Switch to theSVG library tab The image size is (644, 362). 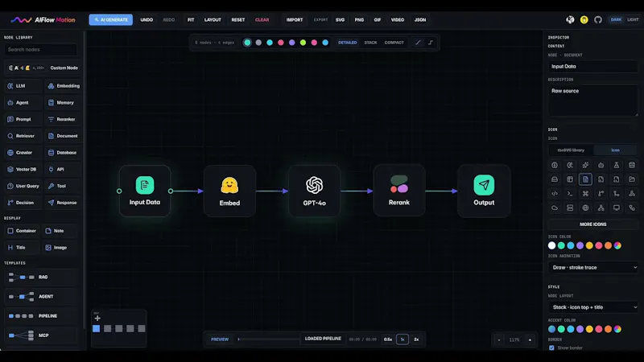point(571,150)
